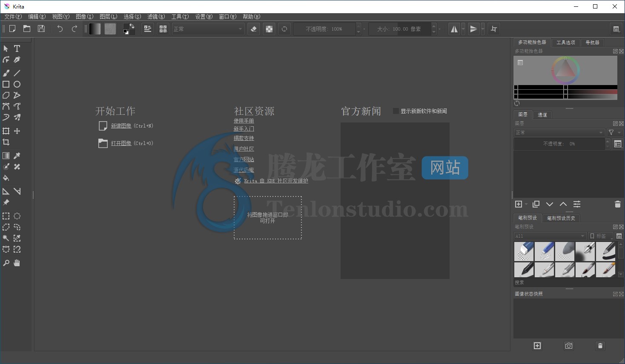
Task: Select the Text tool
Action: [17, 48]
